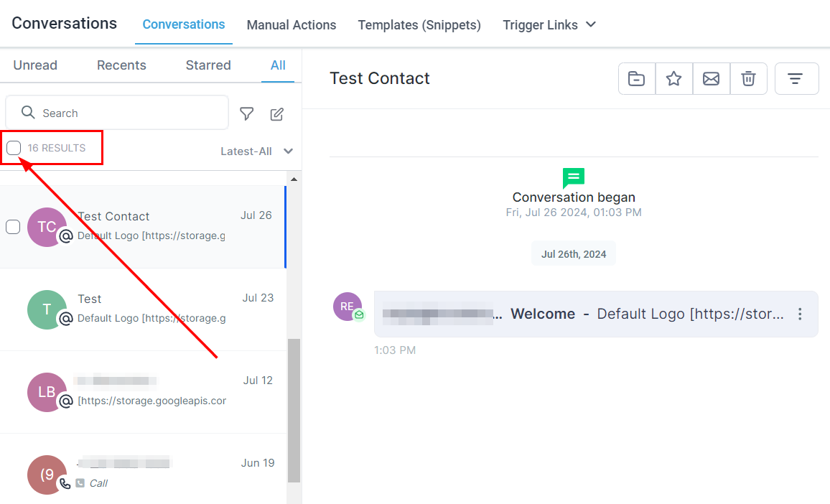Click the search magnifier icon
The height and width of the screenshot is (504, 830).
tap(28, 112)
